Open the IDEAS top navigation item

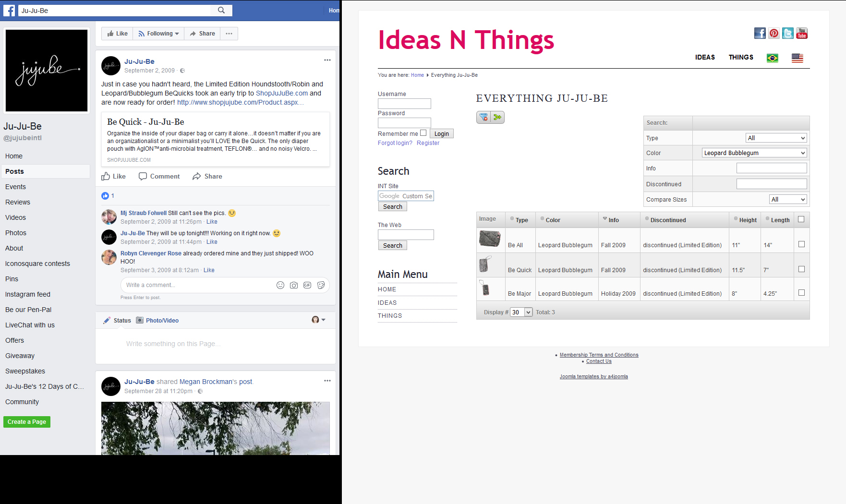point(705,57)
